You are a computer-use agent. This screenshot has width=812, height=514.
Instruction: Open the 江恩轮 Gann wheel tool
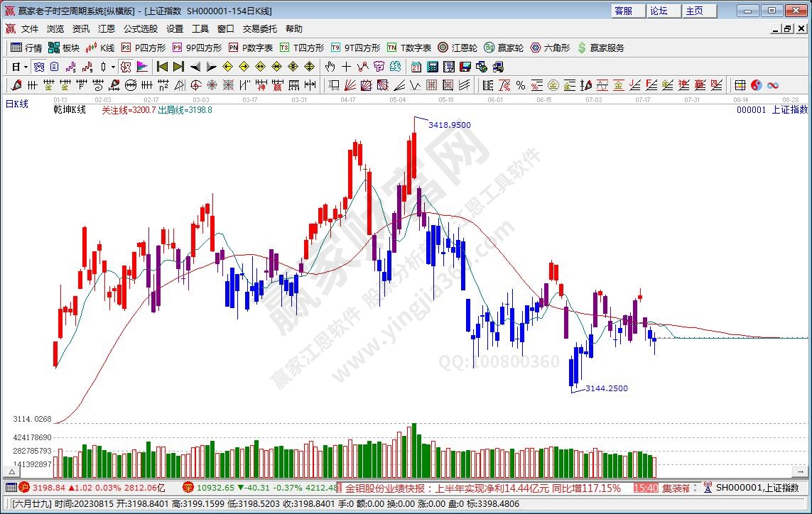(x=458, y=48)
